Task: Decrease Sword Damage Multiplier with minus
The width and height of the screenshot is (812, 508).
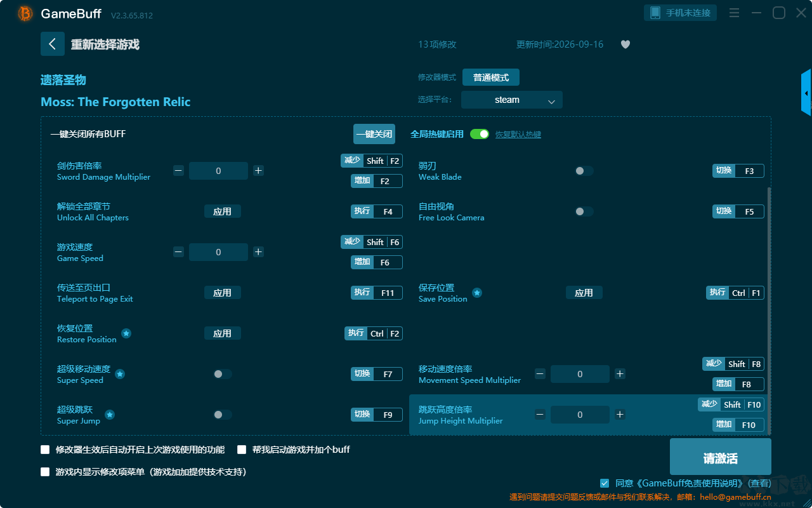Action: [x=179, y=171]
